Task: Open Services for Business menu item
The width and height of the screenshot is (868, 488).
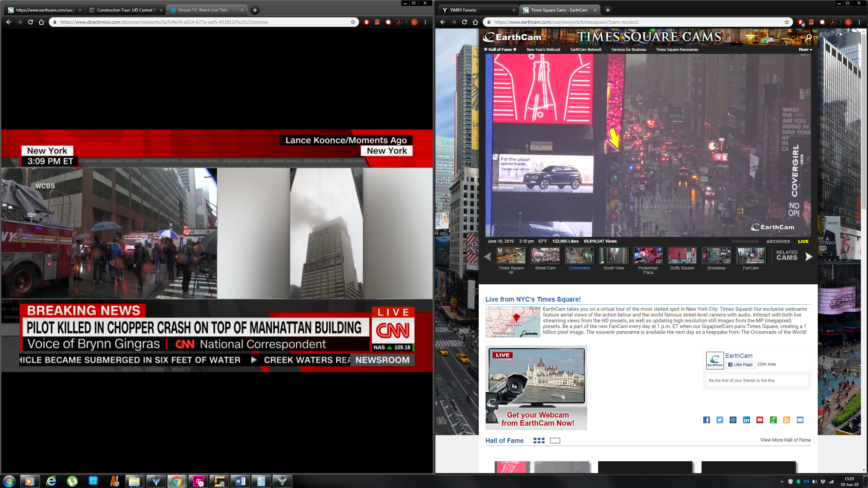Action: point(629,49)
